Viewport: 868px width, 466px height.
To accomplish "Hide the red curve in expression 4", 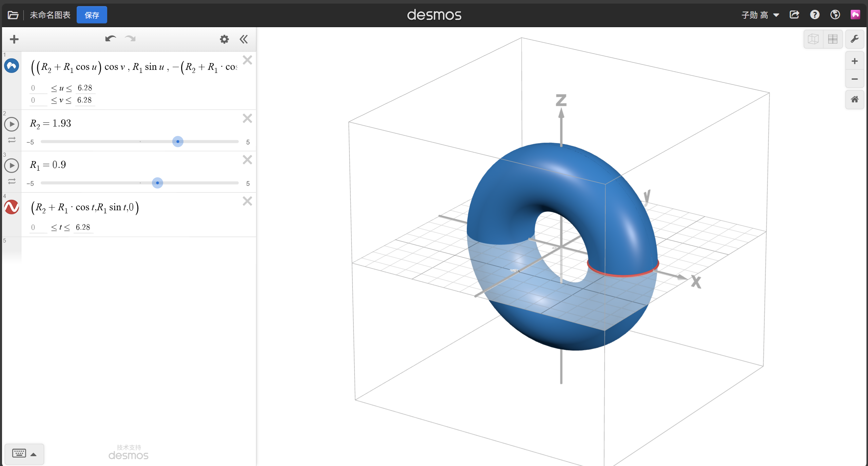I will point(12,207).
